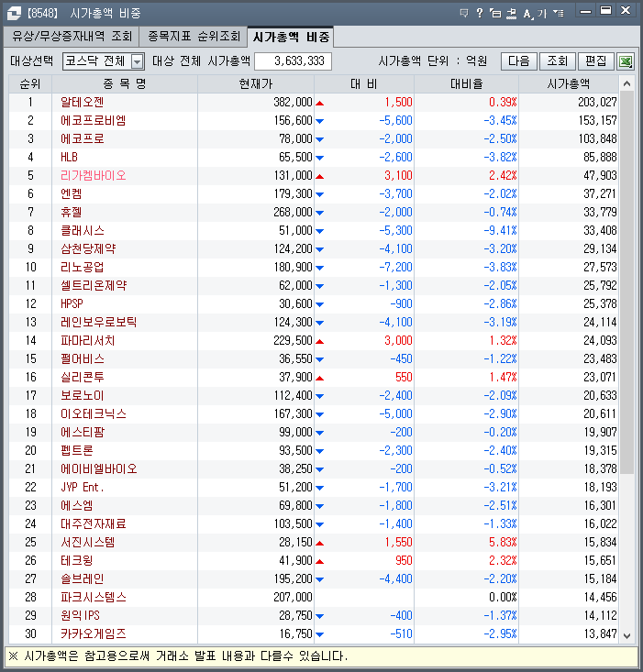
Task: Toggle the pin window icon in title bar
Action: coord(511,13)
